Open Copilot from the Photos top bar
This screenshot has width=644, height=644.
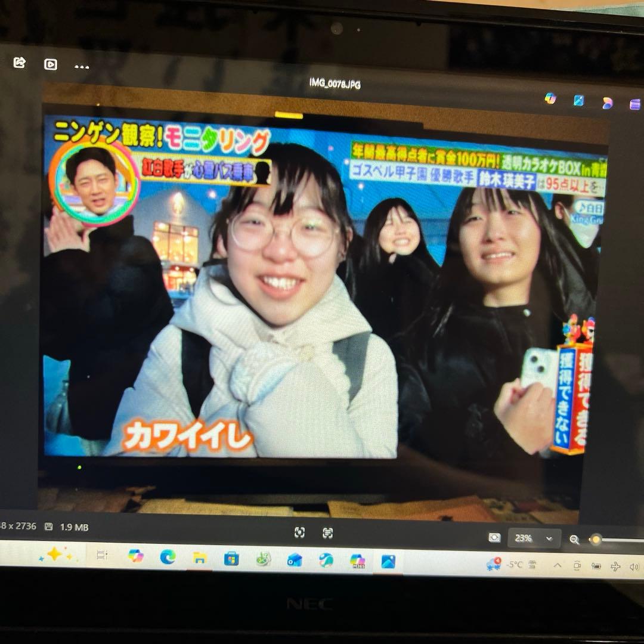tap(550, 98)
